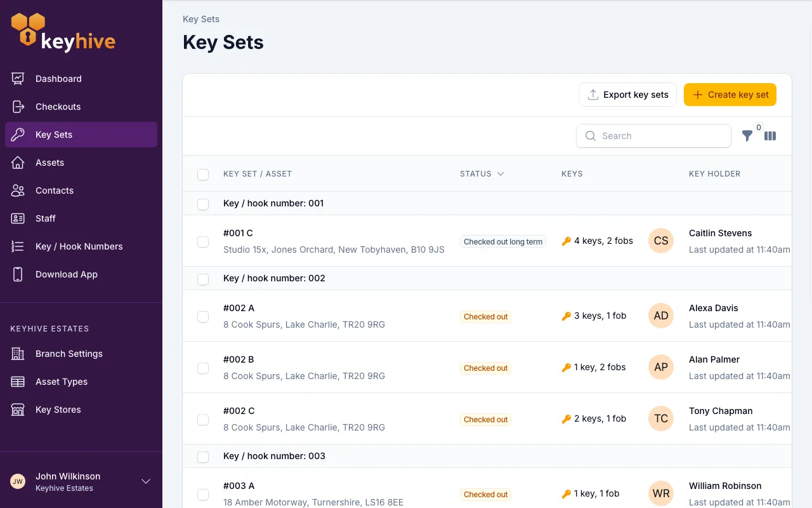Click the 4 keys, 2 fobs text

603,241
